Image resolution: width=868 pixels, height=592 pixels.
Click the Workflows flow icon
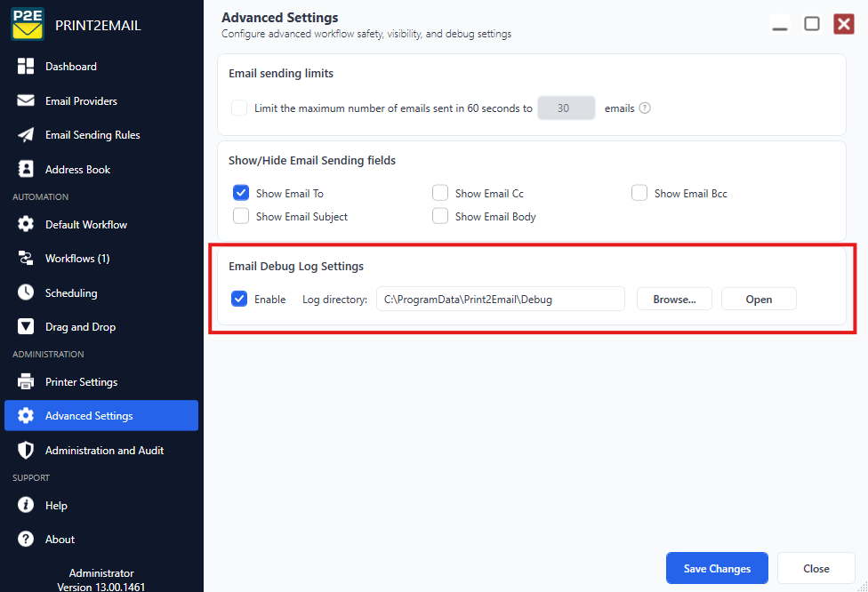pyautogui.click(x=26, y=259)
